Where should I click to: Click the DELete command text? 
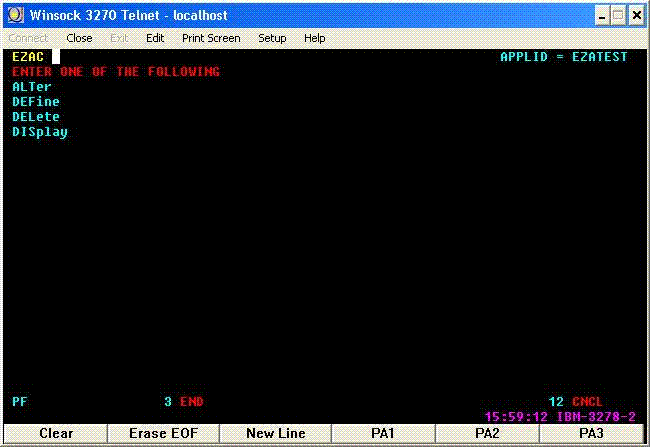pos(36,117)
